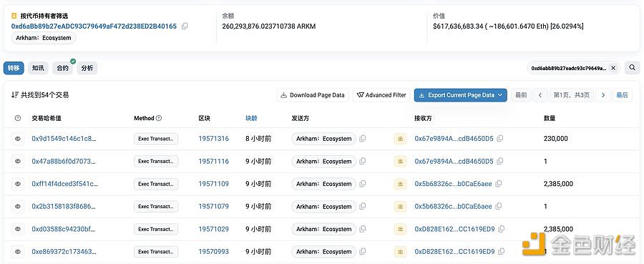Jump to the last page 最后
Viewport: 644px width, 264px height.
(x=623, y=95)
